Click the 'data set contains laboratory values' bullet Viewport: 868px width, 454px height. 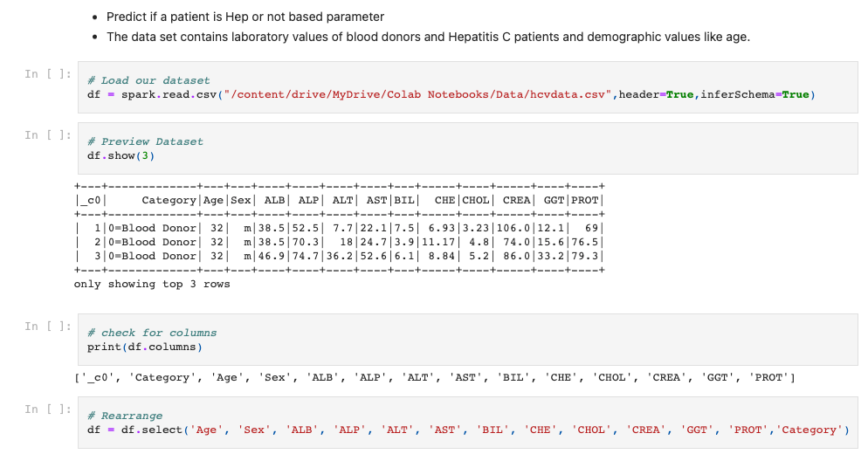[428, 37]
